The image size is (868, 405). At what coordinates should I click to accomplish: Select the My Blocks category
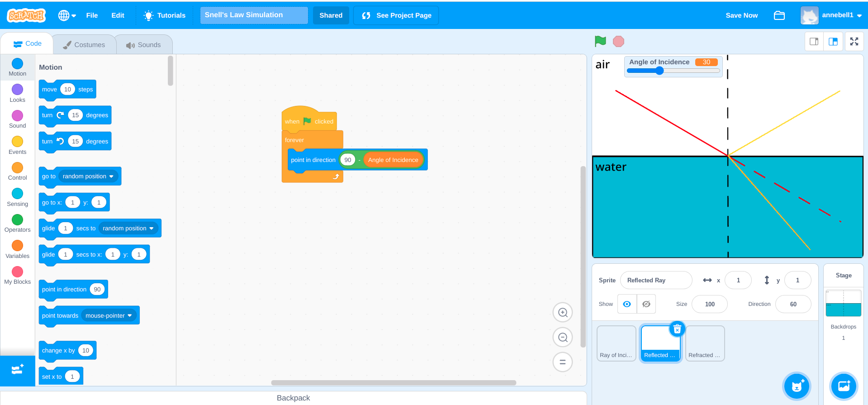click(x=18, y=276)
